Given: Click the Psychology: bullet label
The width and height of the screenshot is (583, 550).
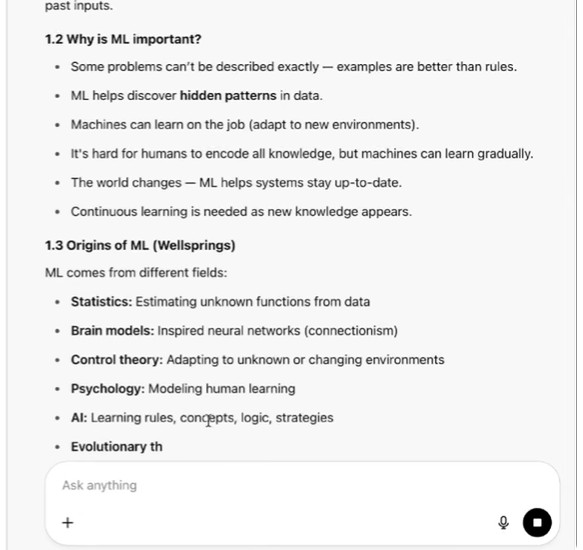Looking at the screenshot, I should [108, 389].
